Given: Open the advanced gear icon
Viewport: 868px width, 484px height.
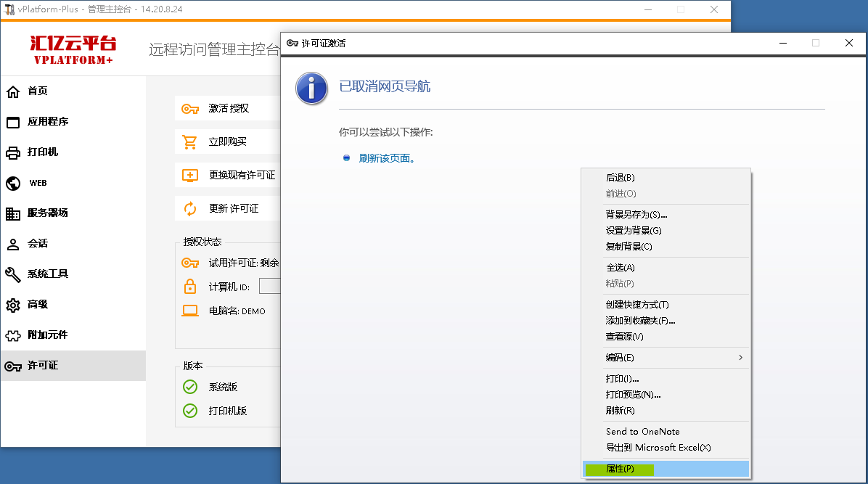Looking at the screenshot, I should point(13,305).
